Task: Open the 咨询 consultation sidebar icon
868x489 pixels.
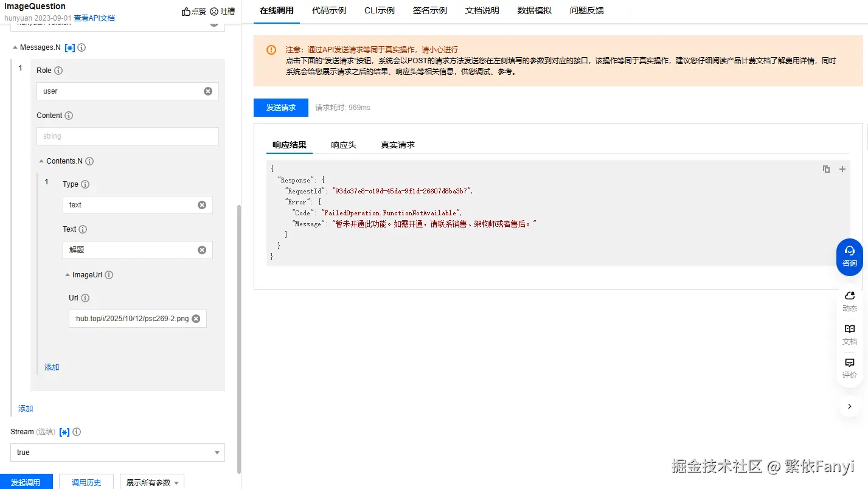Action: [x=849, y=257]
